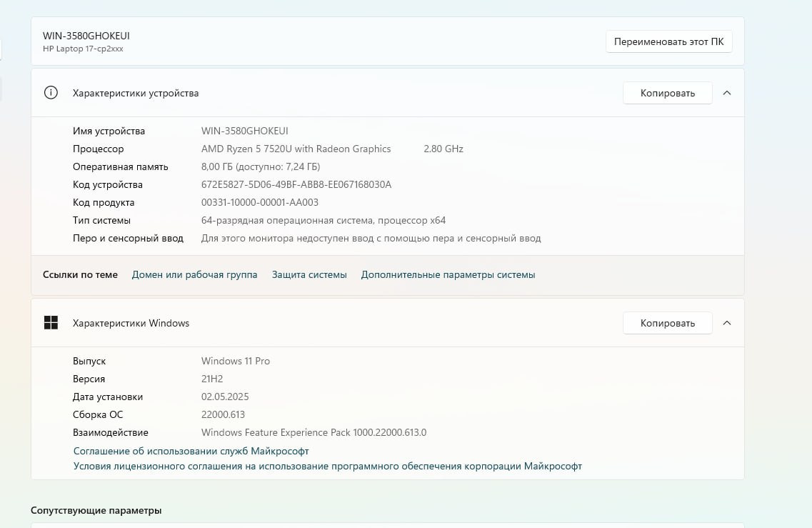Viewport: 812px width, 528px height.
Task: Click the Характеристики устройства header title
Action: (x=136, y=93)
